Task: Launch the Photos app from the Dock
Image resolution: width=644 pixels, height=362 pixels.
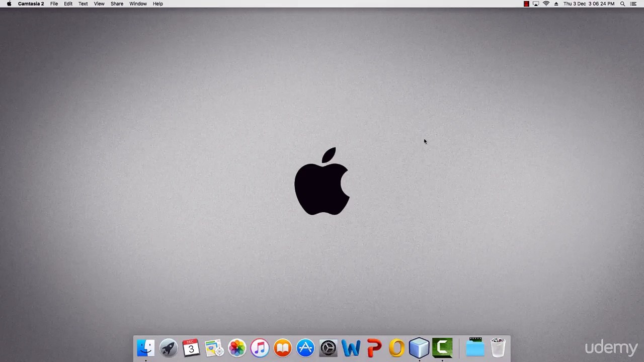Action: tap(237, 348)
